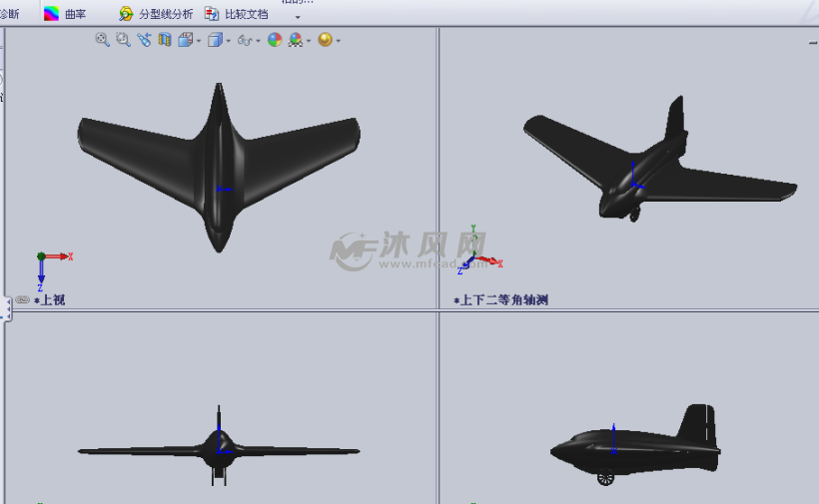The height and width of the screenshot is (504, 819).
Task: Click the 曲率 rainbow curvature icon
Action: [x=51, y=14]
